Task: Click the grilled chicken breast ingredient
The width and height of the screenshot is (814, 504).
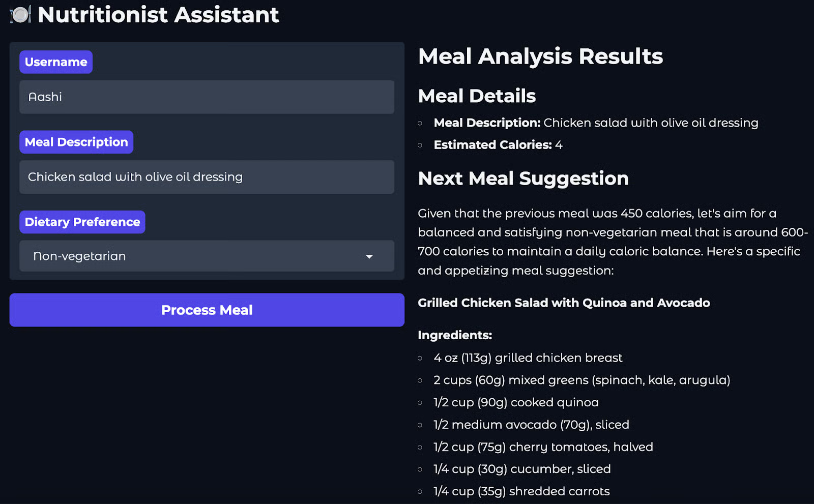Action: (x=528, y=358)
